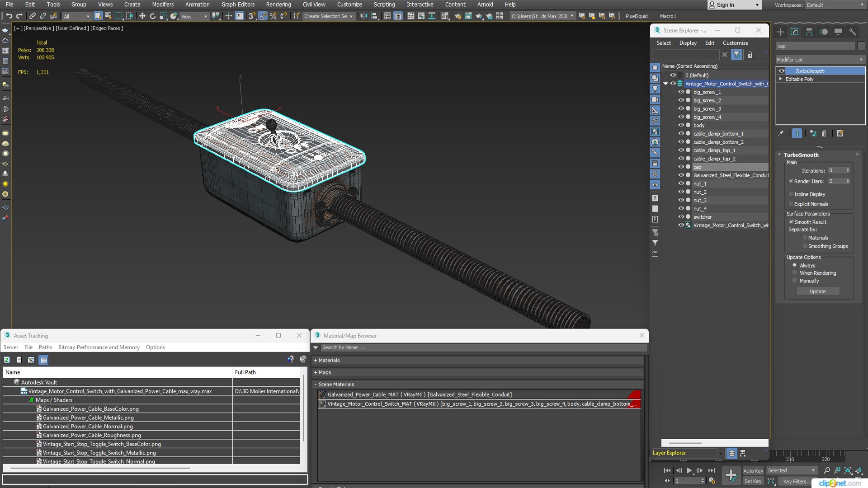Toggle the Percent Snap icon
The height and width of the screenshot is (488, 868).
(x=273, y=16)
